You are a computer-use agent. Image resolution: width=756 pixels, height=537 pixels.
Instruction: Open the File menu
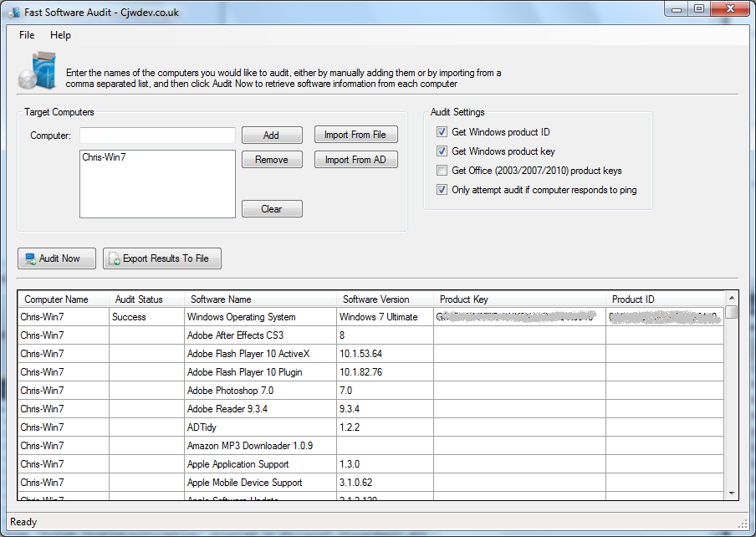coord(27,35)
